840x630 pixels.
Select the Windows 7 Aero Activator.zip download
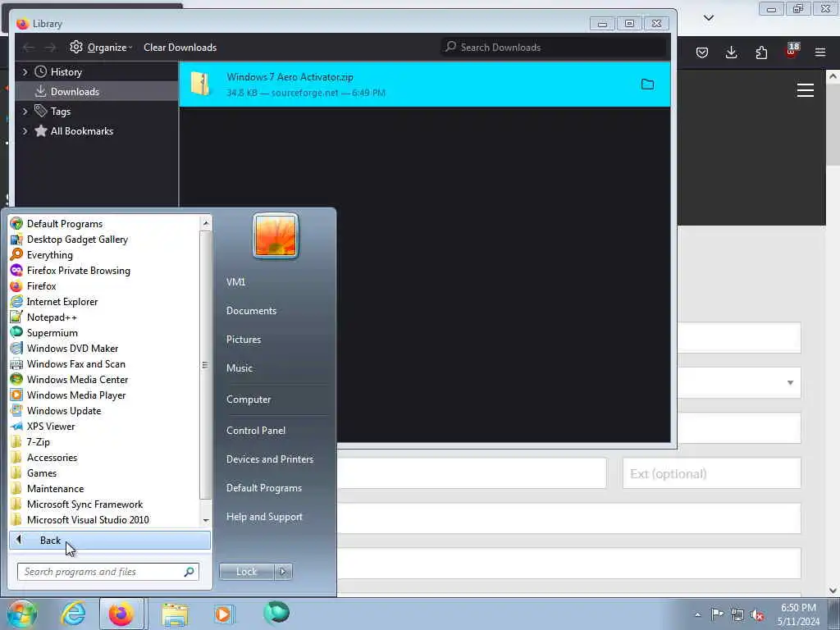click(424, 84)
